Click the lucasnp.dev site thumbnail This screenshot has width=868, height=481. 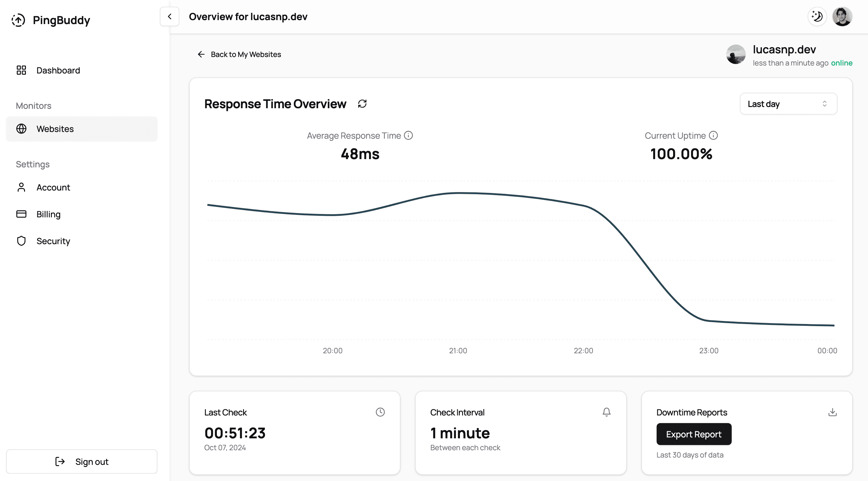coord(736,54)
